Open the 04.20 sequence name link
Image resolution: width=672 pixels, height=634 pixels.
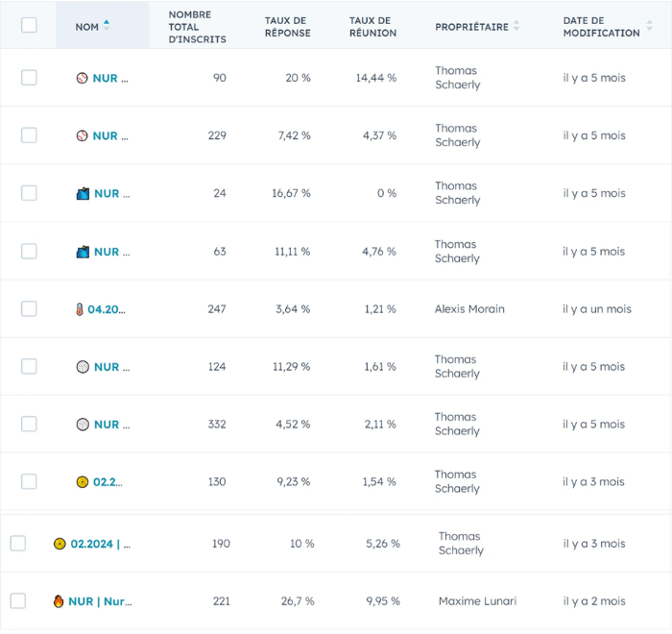point(107,309)
